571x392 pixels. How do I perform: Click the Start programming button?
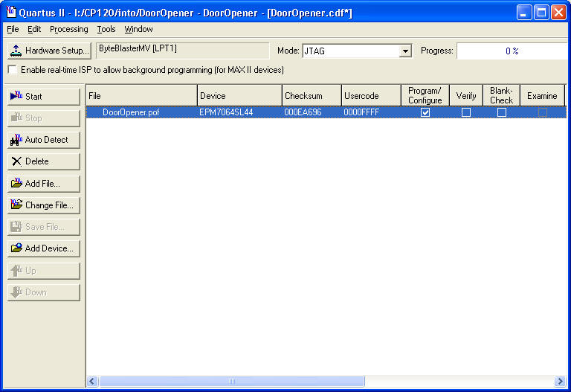tap(43, 97)
